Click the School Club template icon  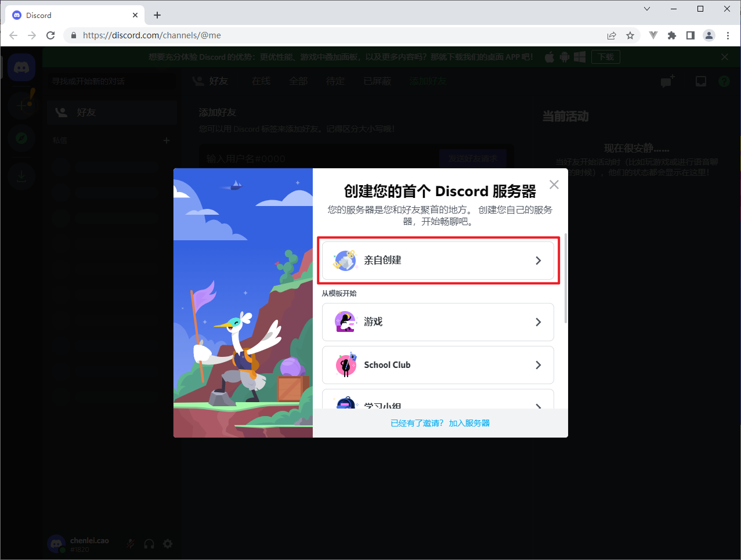(x=346, y=365)
